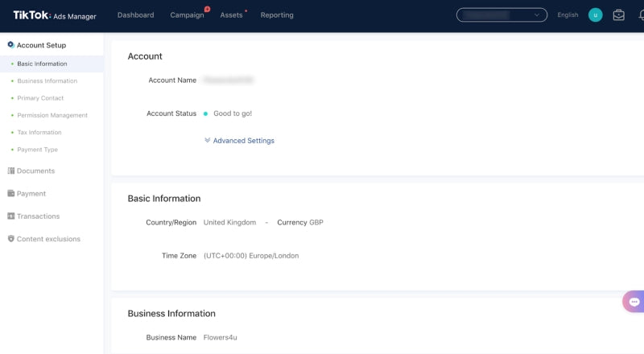Expand Advanced Settings link

(244, 141)
